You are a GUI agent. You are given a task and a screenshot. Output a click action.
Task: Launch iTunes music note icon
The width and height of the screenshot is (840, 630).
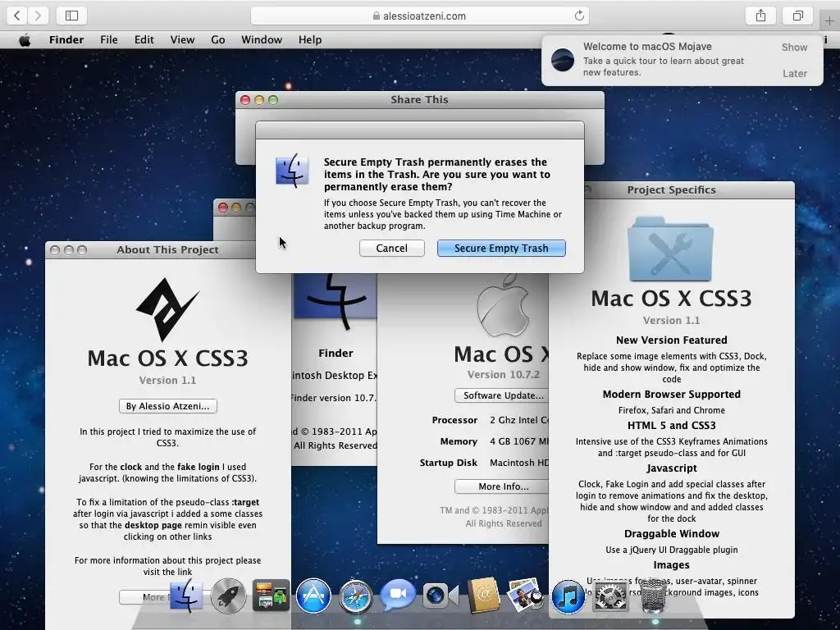click(x=568, y=596)
